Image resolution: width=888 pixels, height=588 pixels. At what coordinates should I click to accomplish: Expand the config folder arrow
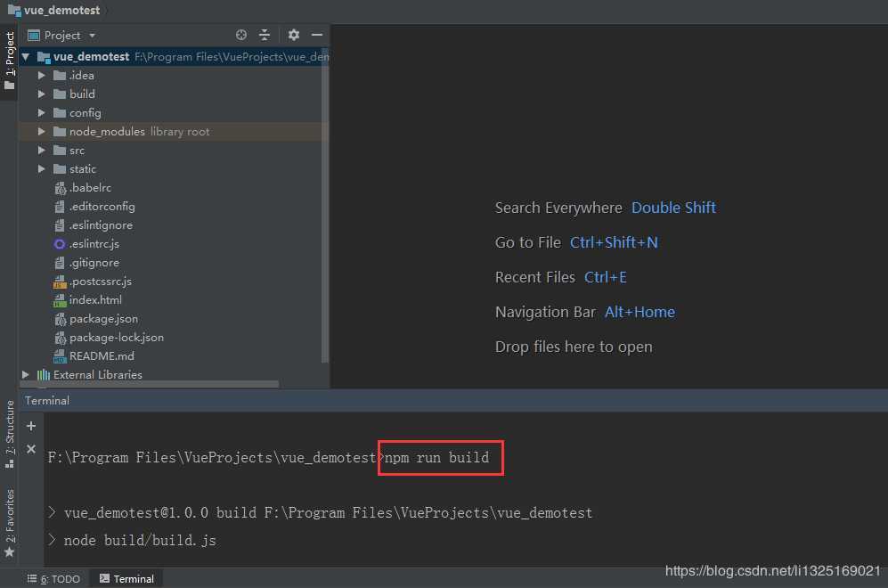[x=41, y=113]
